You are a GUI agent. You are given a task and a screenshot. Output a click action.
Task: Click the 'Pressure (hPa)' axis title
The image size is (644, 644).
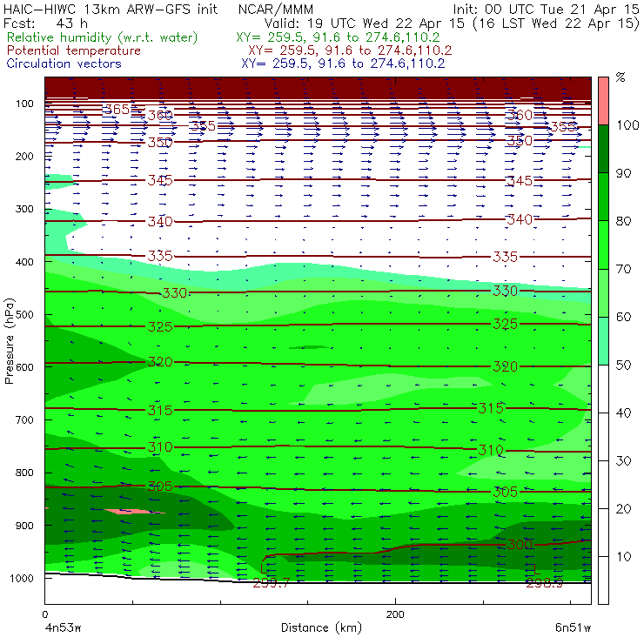click(x=9, y=340)
